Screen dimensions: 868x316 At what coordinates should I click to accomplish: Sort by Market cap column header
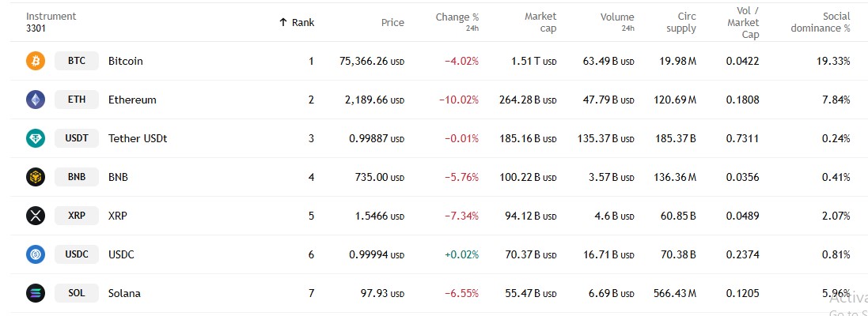coord(540,22)
